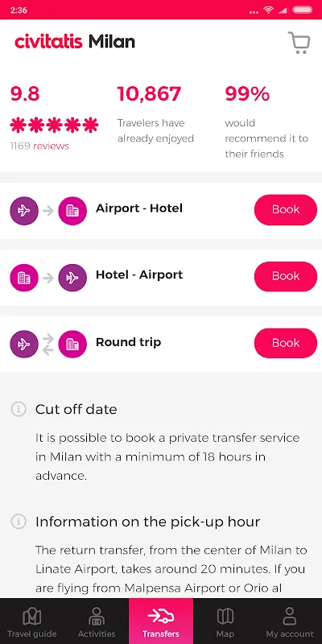Select the Round trip label
322x644 pixels.
pyautogui.click(x=128, y=342)
